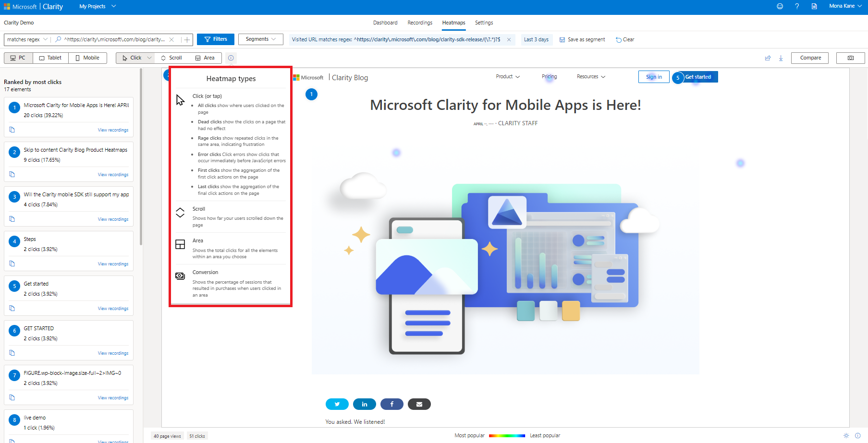The height and width of the screenshot is (443, 868).
Task: Click Pricing in the blog navigation
Action: tap(550, 77)
